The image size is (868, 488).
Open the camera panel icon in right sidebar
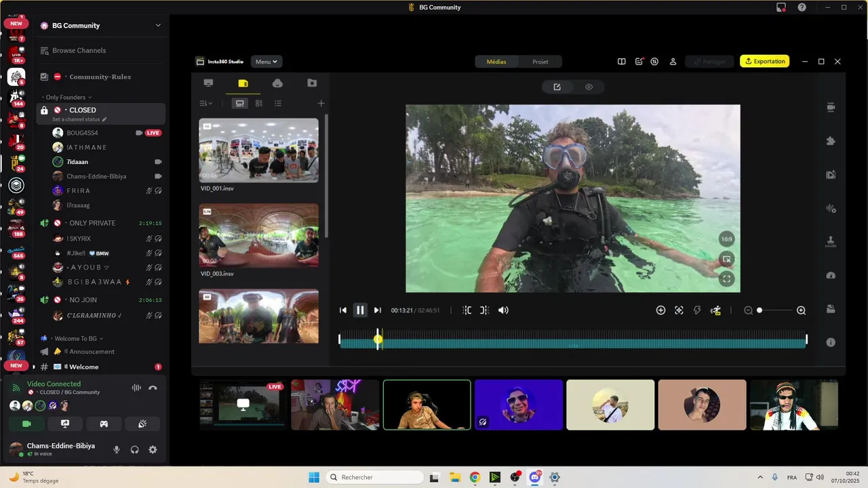click(831, 107)
